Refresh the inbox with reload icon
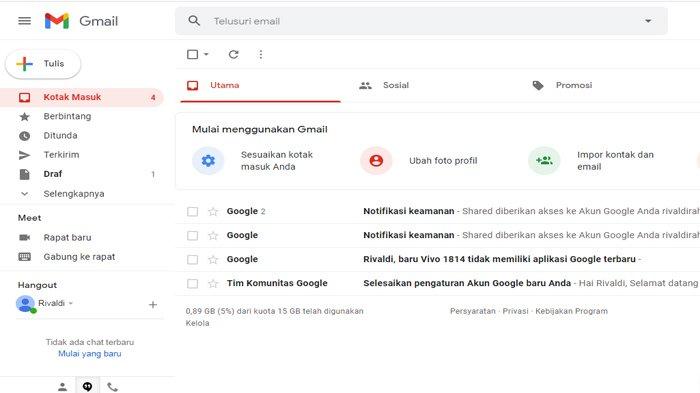The width and height of the screenshot is (700, 393). (233, 54)
